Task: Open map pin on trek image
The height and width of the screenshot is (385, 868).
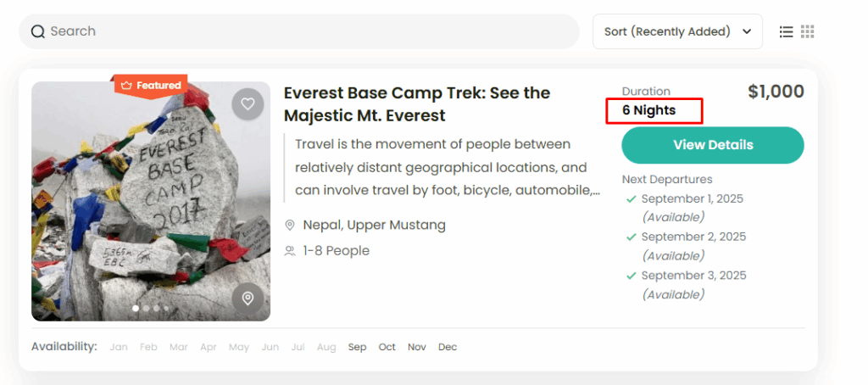Action: tap(248, 299)
